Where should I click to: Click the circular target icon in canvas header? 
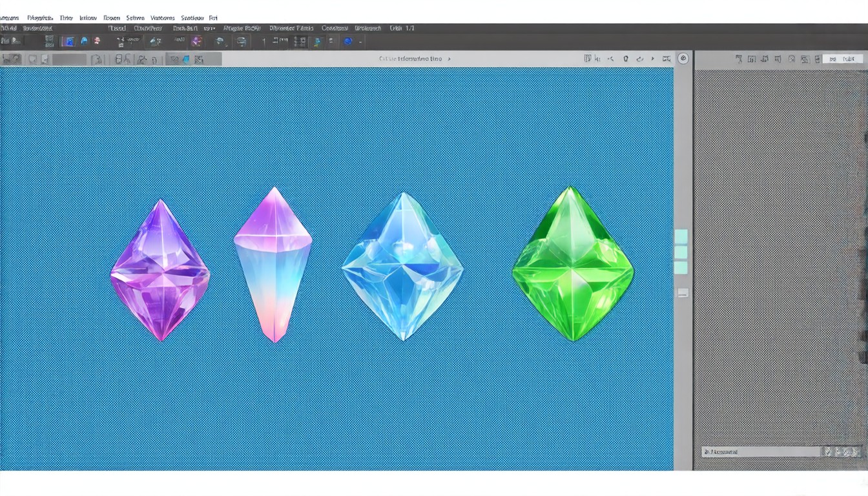pyautogui.click(x=683, y=59)
